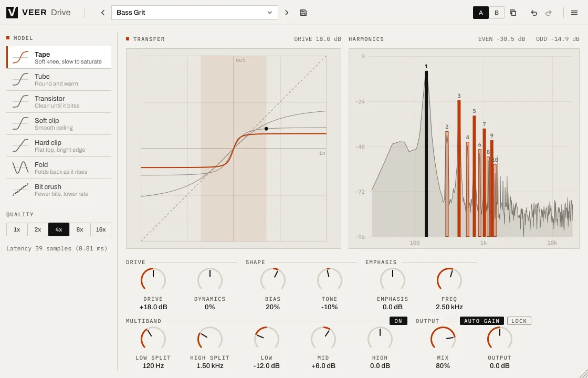Select the Tube saturation model
588x378 pixels.
point(59,79)
